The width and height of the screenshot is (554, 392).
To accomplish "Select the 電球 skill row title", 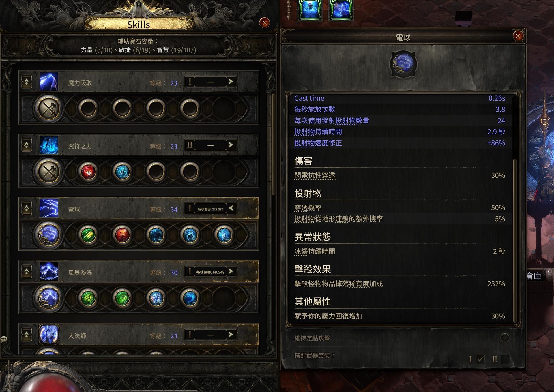I will point(74,209).
